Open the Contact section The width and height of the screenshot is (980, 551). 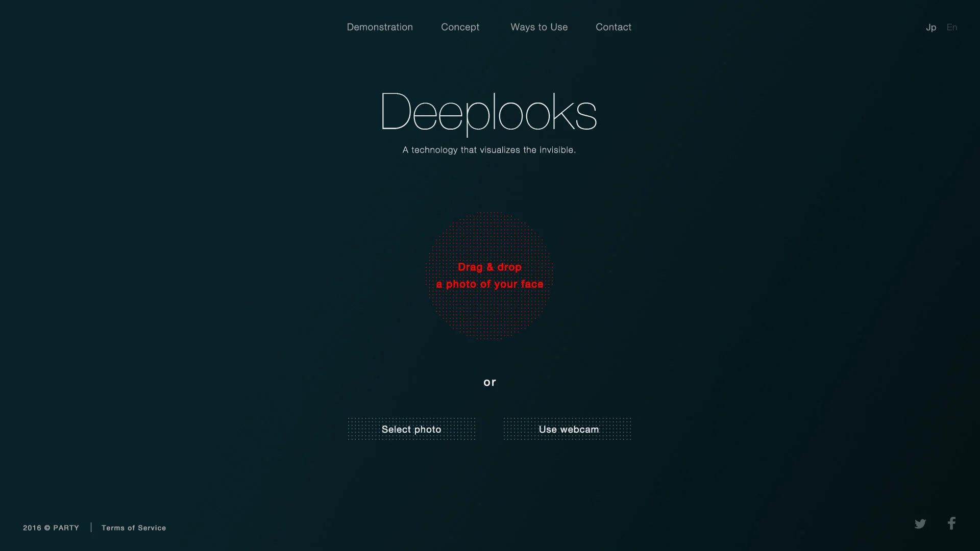614,27
